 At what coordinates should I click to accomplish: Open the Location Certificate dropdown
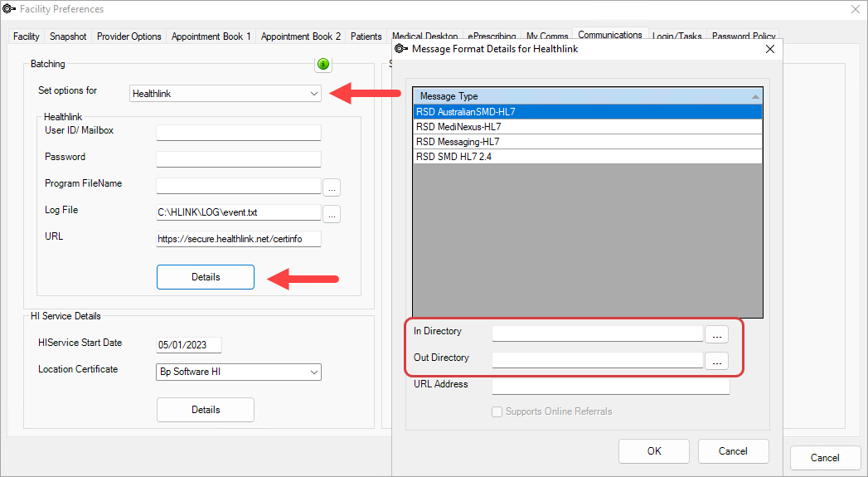coord(239,372)
